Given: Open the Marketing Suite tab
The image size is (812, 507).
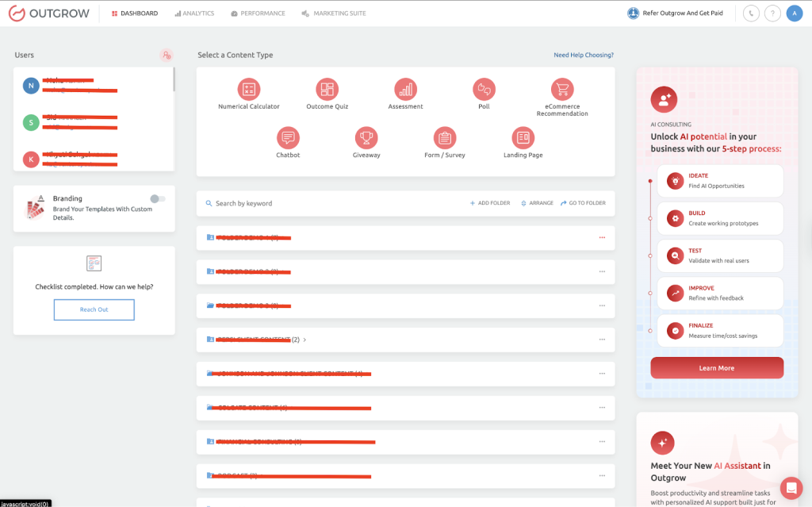Looking at the screenshot, I should [x=334, y=13].
